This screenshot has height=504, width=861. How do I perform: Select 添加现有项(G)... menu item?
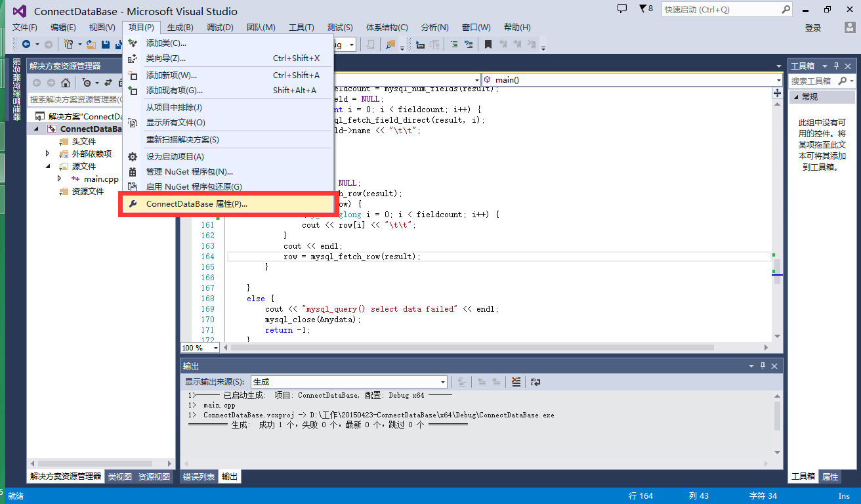[228, 91]
